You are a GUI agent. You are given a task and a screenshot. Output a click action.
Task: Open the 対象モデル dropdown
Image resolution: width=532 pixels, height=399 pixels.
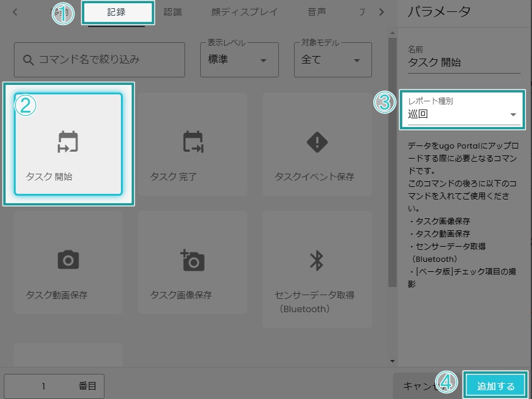tap(333, 60)
